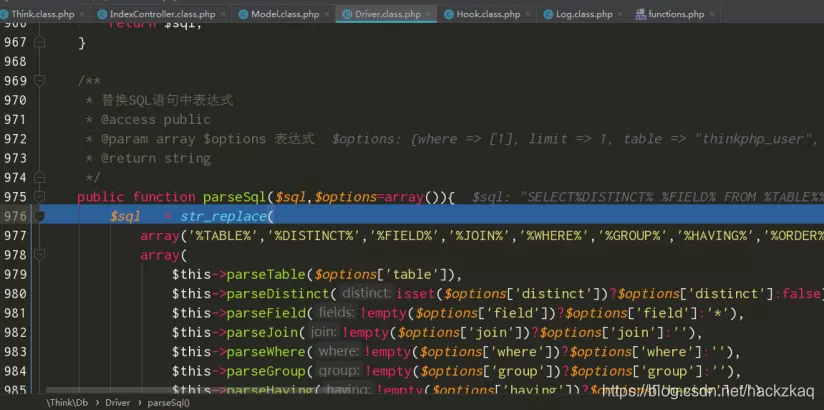Image resolution: width=824 pixels, height=410 pixels.
Task: Close the IndexController.class.php tab
Action: click(223, 15)
